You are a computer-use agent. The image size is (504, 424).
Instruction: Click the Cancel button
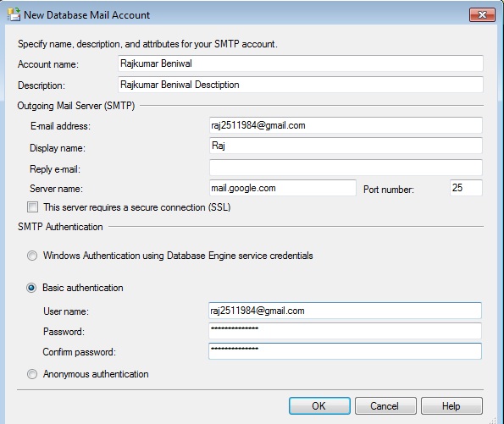[x=385, y=405]
